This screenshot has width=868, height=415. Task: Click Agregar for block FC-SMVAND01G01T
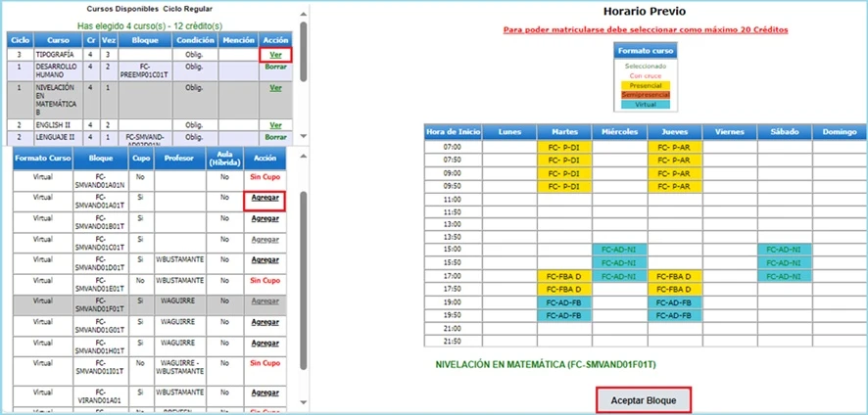[263, 321]
